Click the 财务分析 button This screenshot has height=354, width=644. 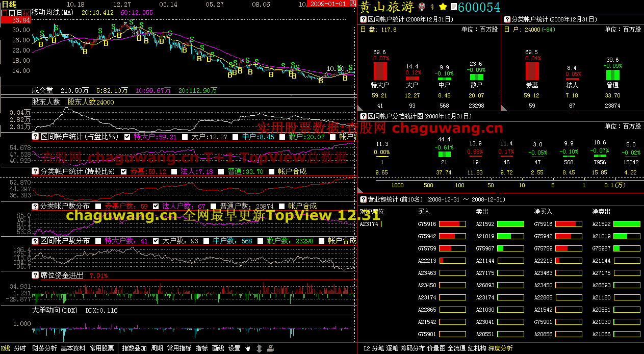pos(44,348)
